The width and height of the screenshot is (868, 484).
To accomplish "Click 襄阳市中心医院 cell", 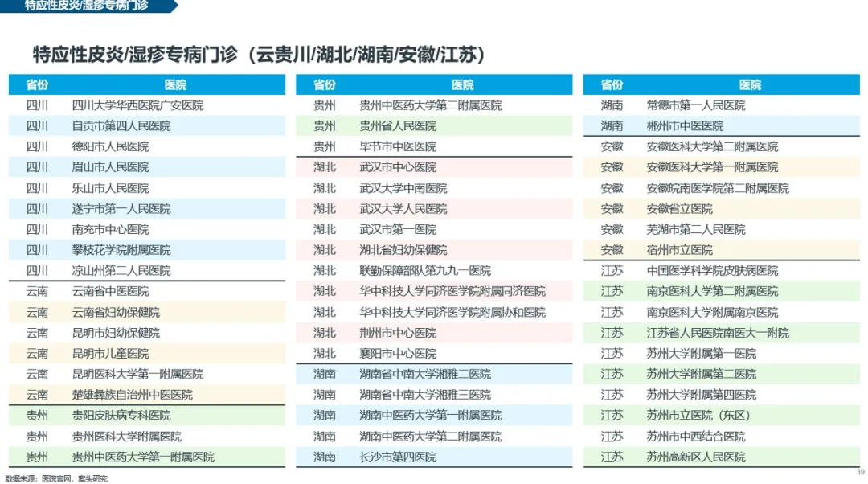I will [398, 353].
